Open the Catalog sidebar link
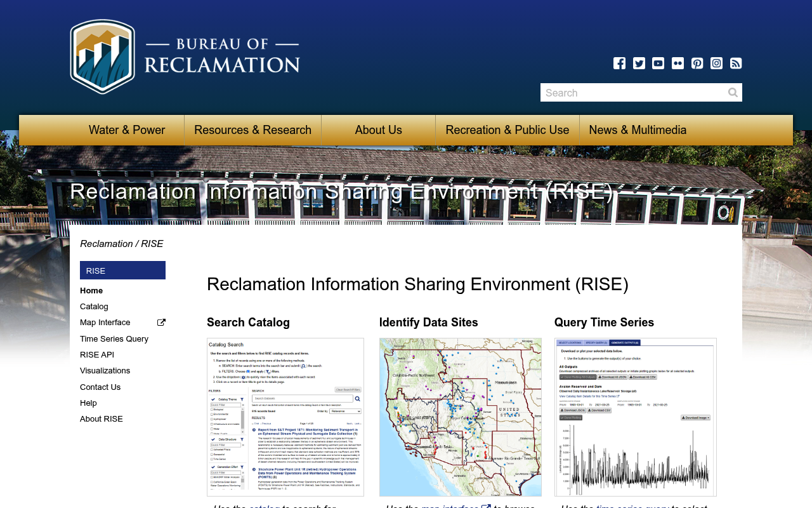 [94, 307]
